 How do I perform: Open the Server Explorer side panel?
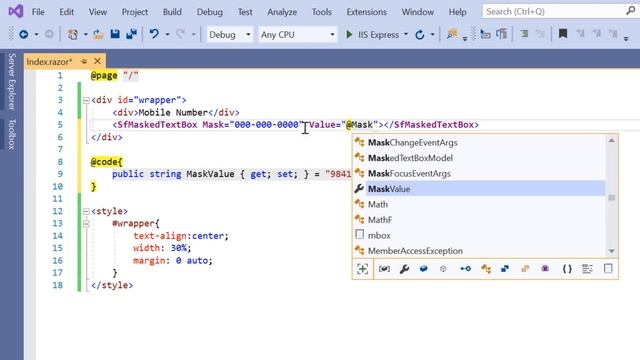[x=12, y=81]
